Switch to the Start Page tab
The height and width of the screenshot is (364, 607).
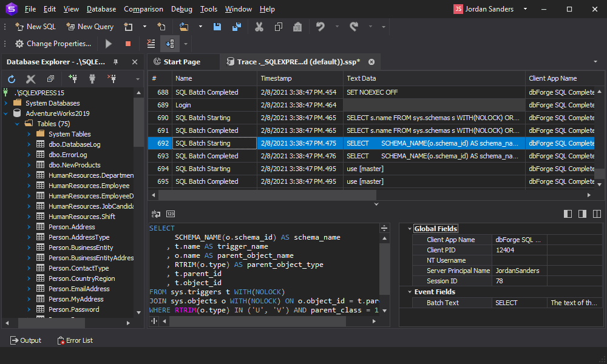[181, 62]
